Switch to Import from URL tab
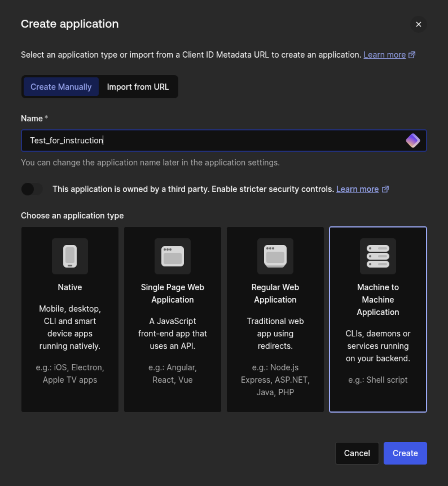The width and height of the screenshot is (448, 486). click(138, 87)
